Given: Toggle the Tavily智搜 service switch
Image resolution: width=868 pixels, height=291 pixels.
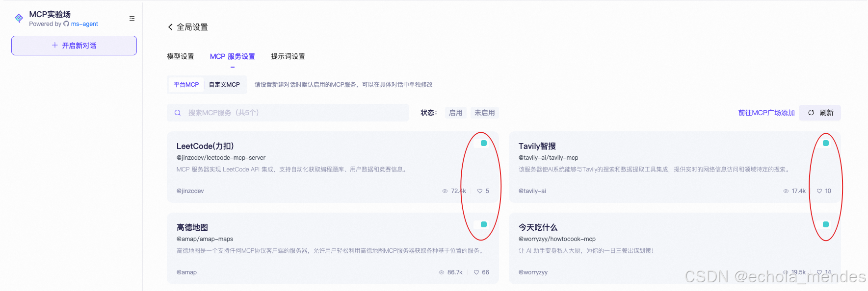Looking at the screenshot, I should 823,143.
